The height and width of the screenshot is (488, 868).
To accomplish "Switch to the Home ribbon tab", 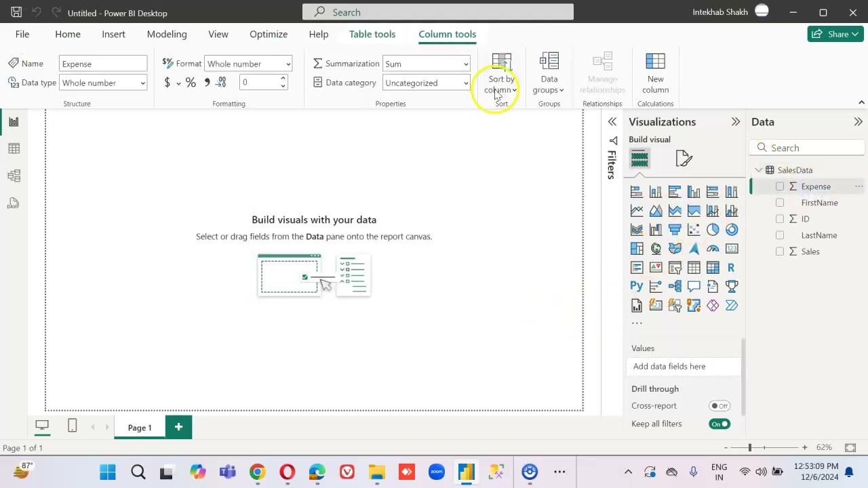I will tap(68, 34).
